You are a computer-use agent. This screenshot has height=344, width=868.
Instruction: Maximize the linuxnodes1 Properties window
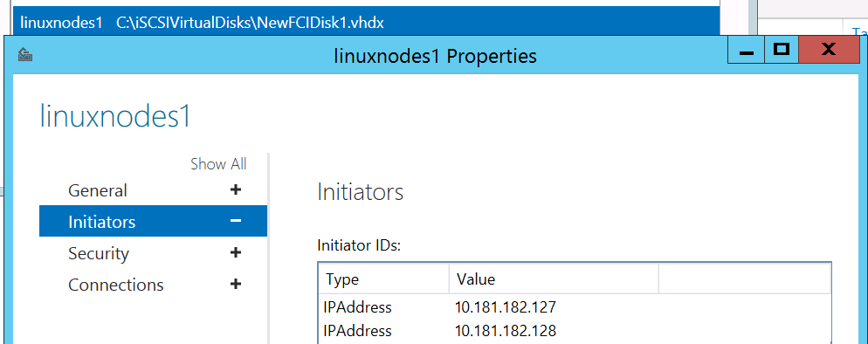click(x=782, y=51)
